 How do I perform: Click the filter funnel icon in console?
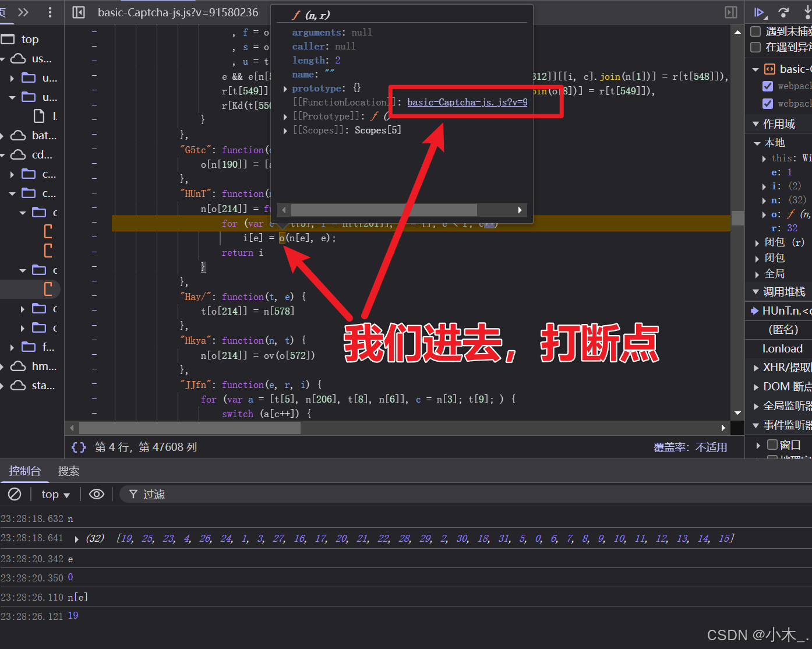pos(133,494)
